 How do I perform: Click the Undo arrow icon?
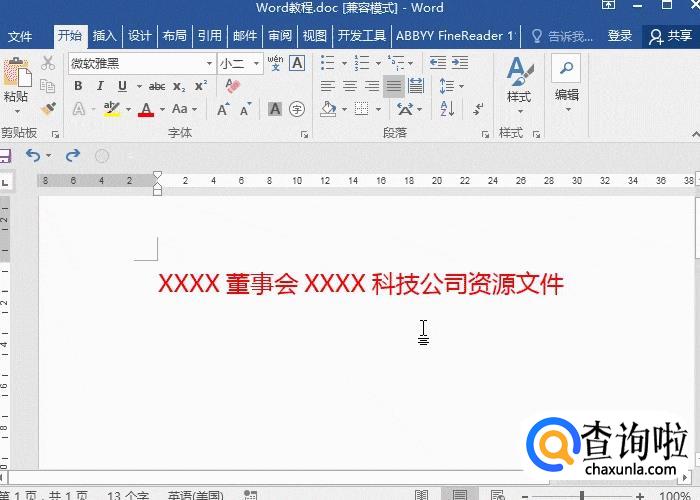click(x=33, y=155)
